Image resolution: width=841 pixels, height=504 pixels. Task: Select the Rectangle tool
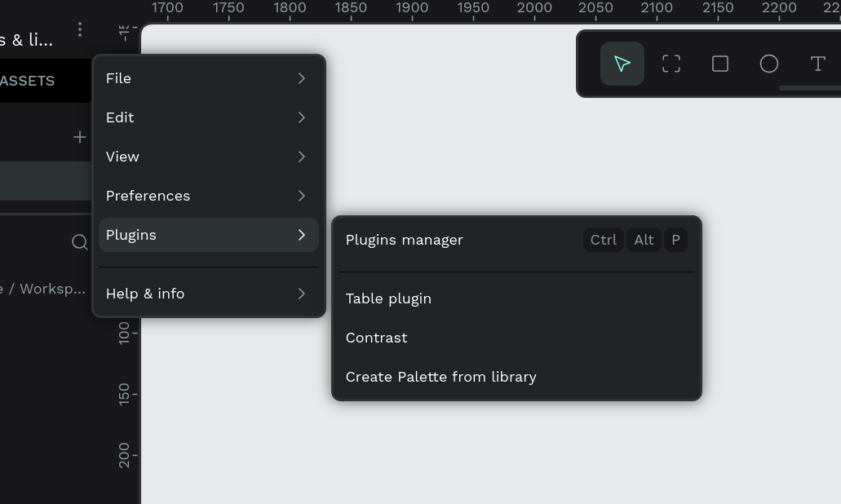click(x=719, y=63)
